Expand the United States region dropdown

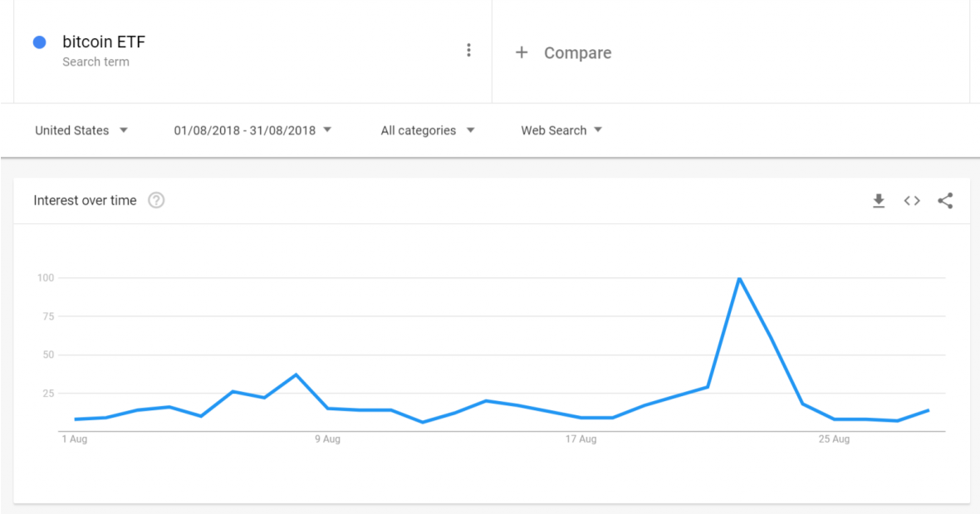tap(81, 130)
